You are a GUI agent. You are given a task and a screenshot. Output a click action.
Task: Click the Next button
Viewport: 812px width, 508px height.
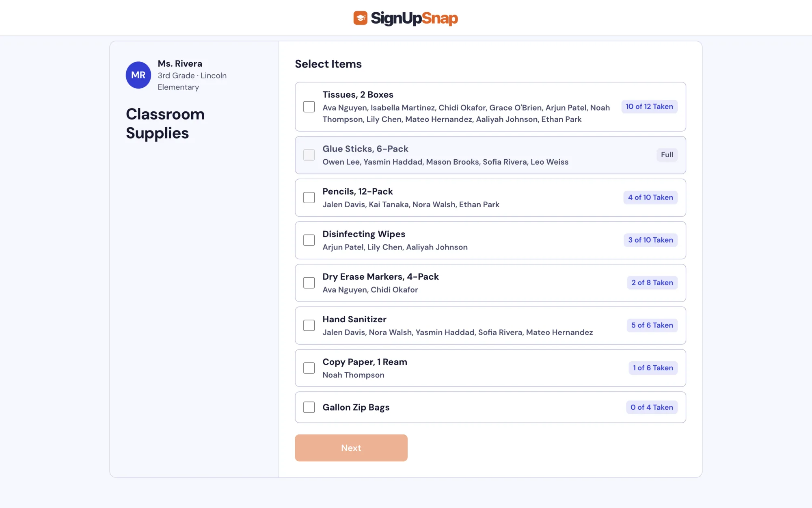click(351, 448)
